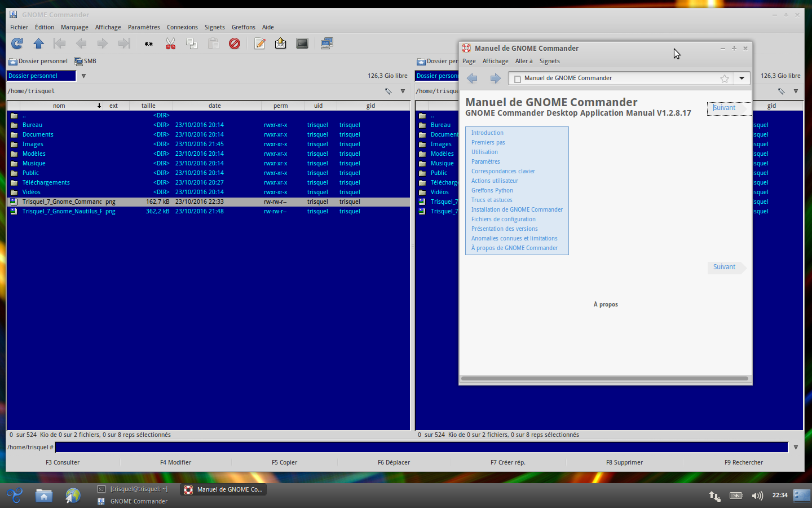Open the Greffons Python manual link
This screenshot has width=812, height=508.
point(492,191)
